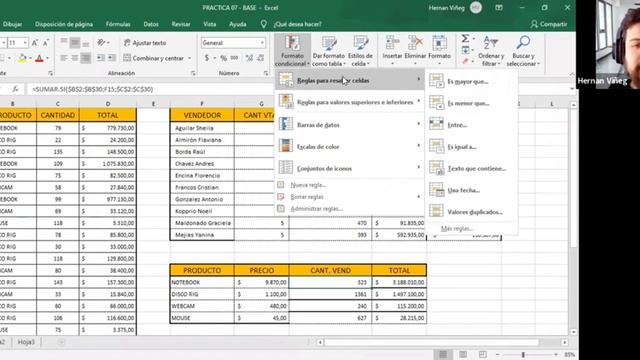
Task: Open Número dialog launcher
Action: click(x=266, y=73)
